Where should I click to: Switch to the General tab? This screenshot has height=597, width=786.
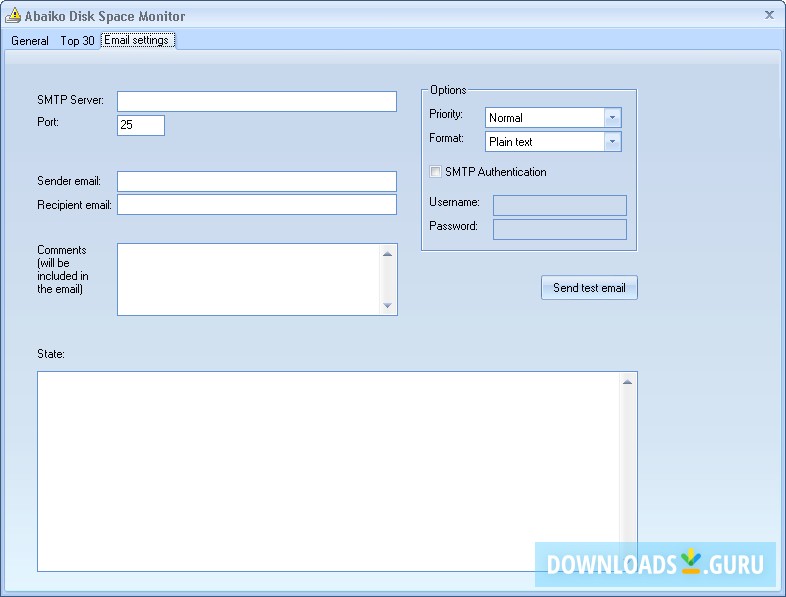pyautogui.click(x=30, y=41)
